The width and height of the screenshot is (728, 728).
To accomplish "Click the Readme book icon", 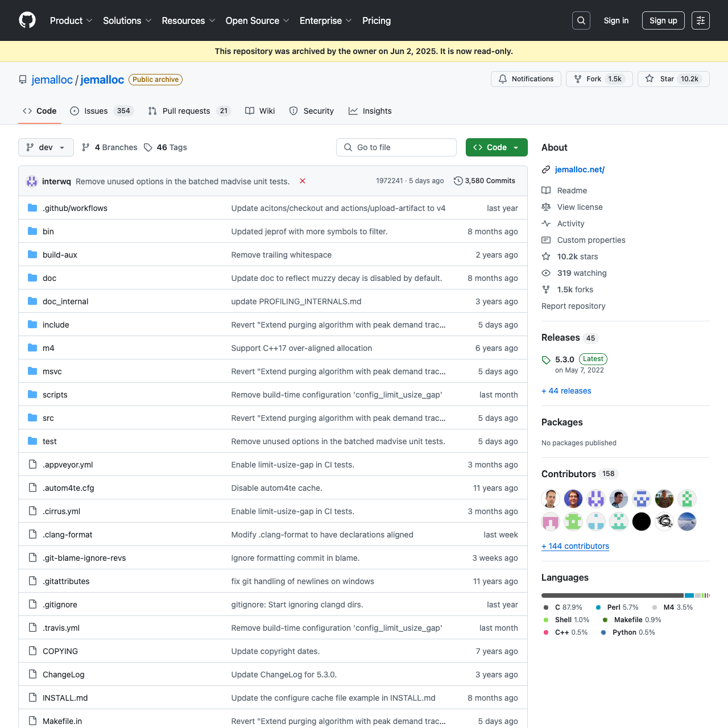I will coord(546,191).
